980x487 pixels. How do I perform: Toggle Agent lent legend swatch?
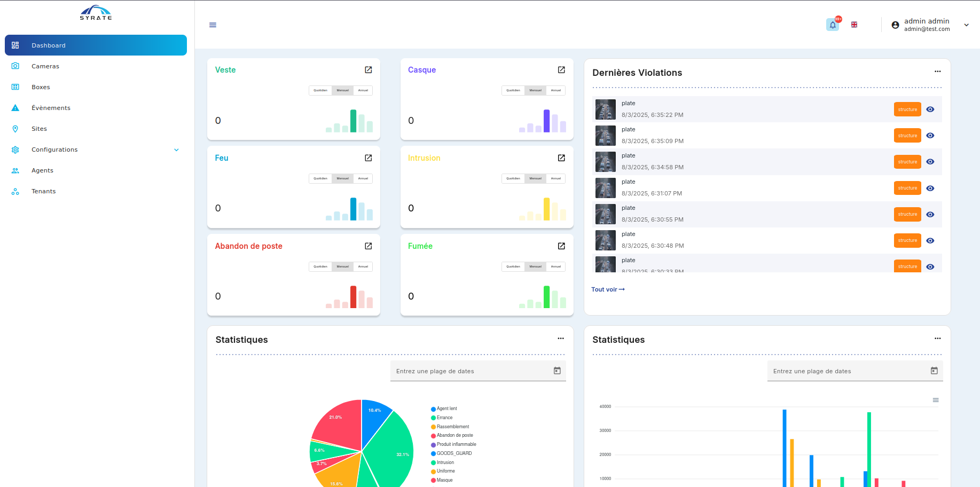coord(434,409)
